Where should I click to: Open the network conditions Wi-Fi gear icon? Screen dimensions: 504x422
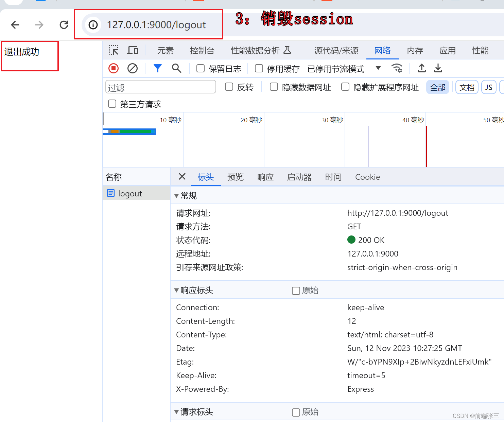[x=397, y=68]
